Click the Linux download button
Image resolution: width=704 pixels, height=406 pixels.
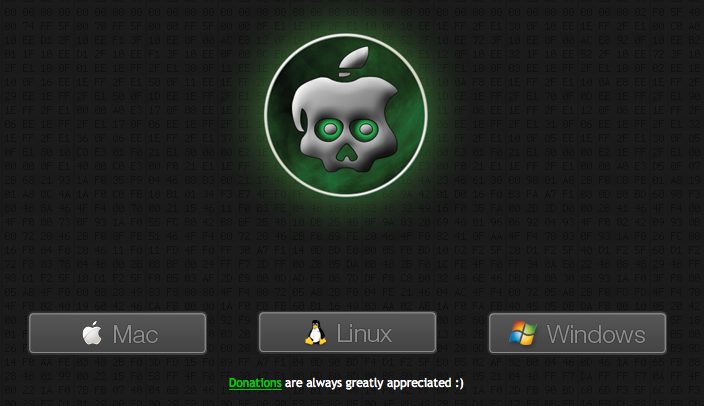(348, 332)
